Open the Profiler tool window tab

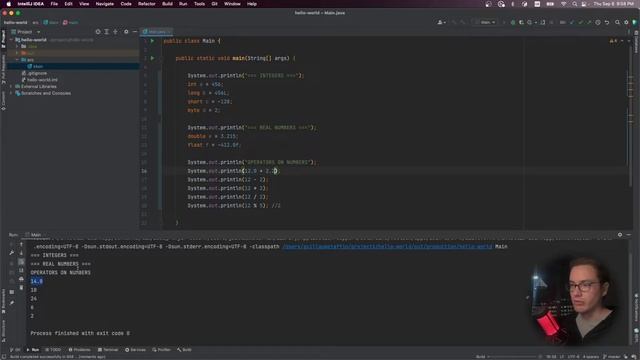pyautogui.click(x=162, y=350)
